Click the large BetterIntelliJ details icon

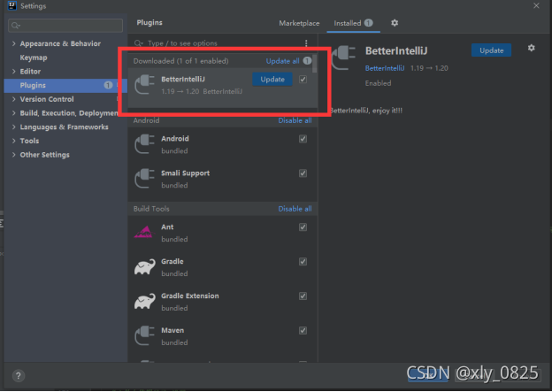click(x=343, y=58)
